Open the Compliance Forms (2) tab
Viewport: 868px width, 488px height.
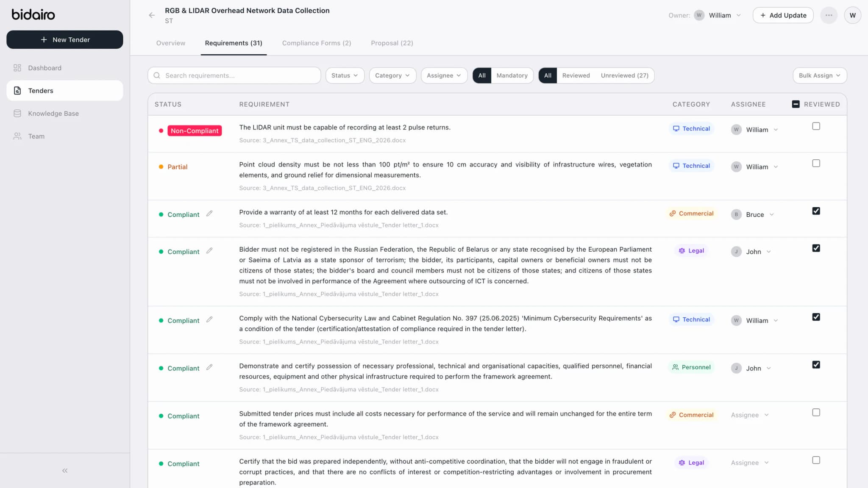317,43
